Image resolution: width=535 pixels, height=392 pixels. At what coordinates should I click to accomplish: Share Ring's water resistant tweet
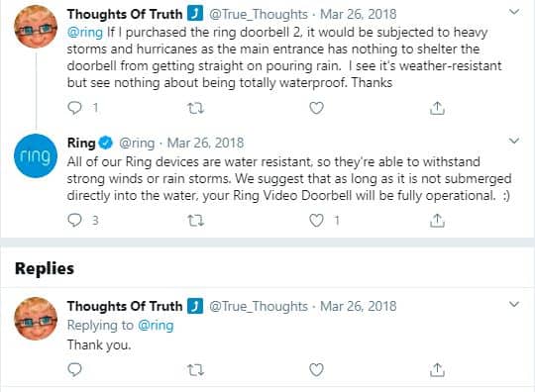point(437,220)
